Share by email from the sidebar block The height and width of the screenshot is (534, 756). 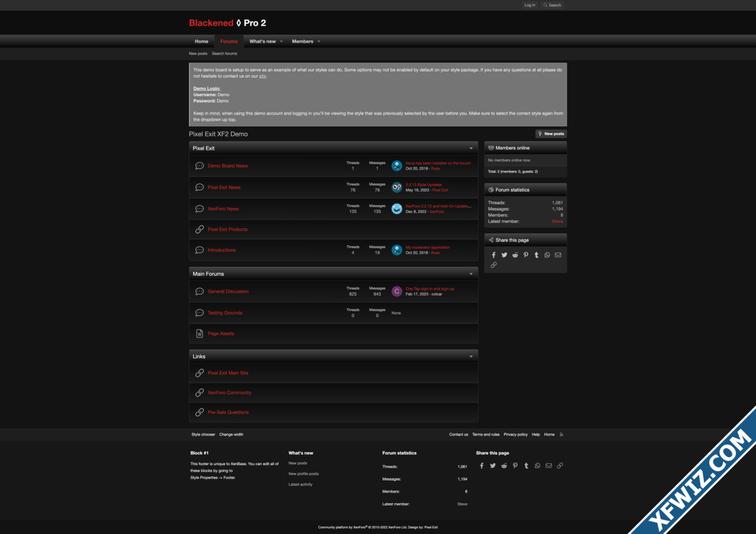tap(558, 255)
